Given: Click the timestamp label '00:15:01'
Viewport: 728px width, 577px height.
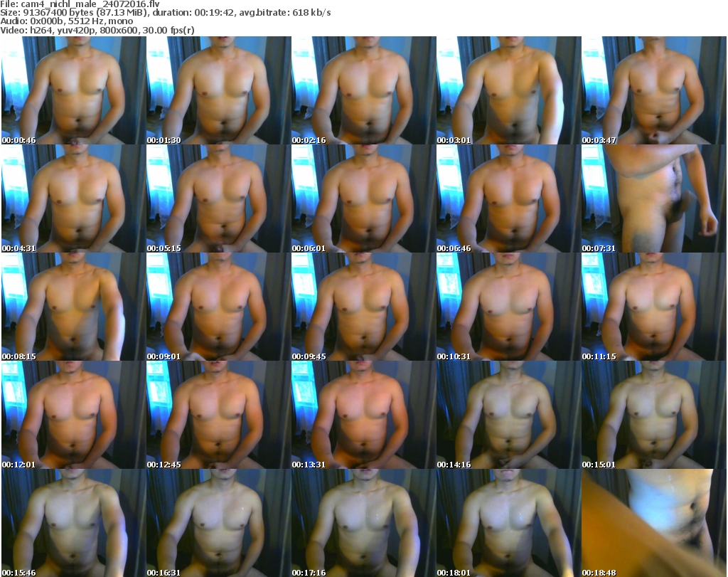Looking at the screenshot, I should [599, 465].
